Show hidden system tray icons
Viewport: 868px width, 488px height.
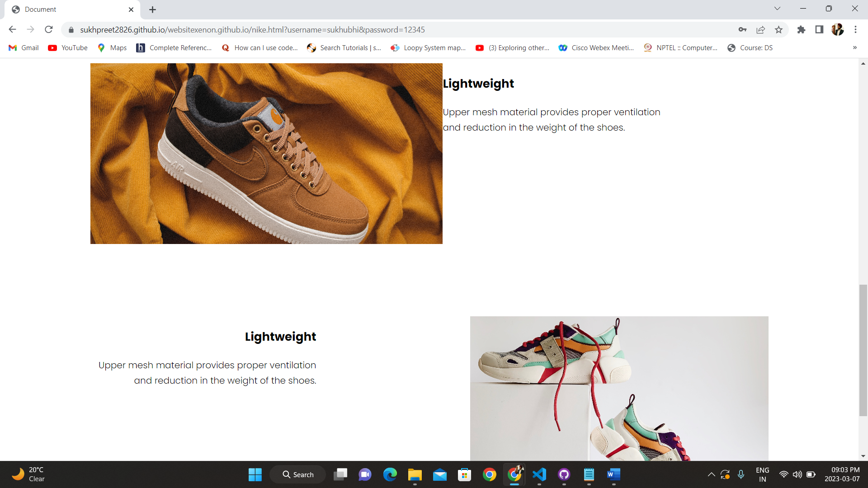pos(711,474)
